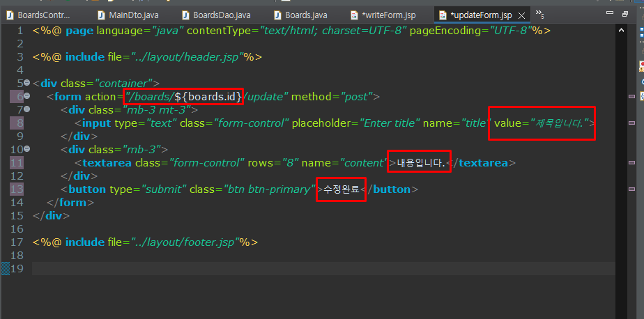Collapse the form fold on line 6
Screen dimensions: 644x319
click(26, 96)
